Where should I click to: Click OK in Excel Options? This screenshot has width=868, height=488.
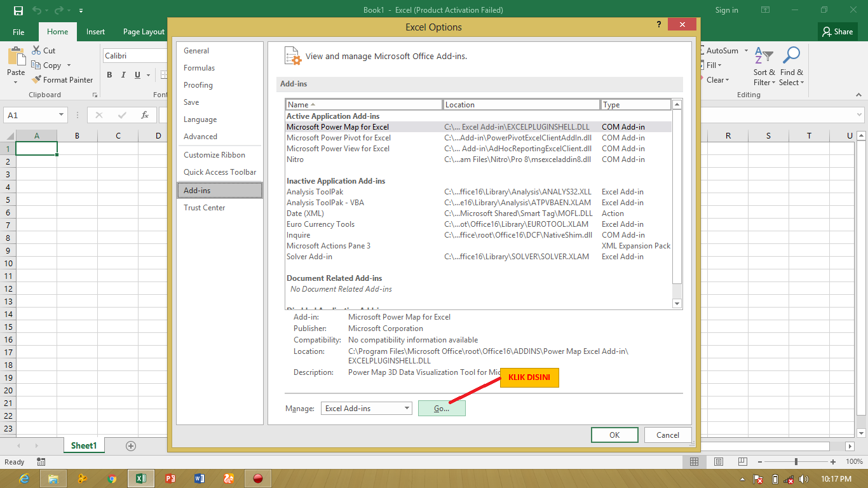click(614, 435)
